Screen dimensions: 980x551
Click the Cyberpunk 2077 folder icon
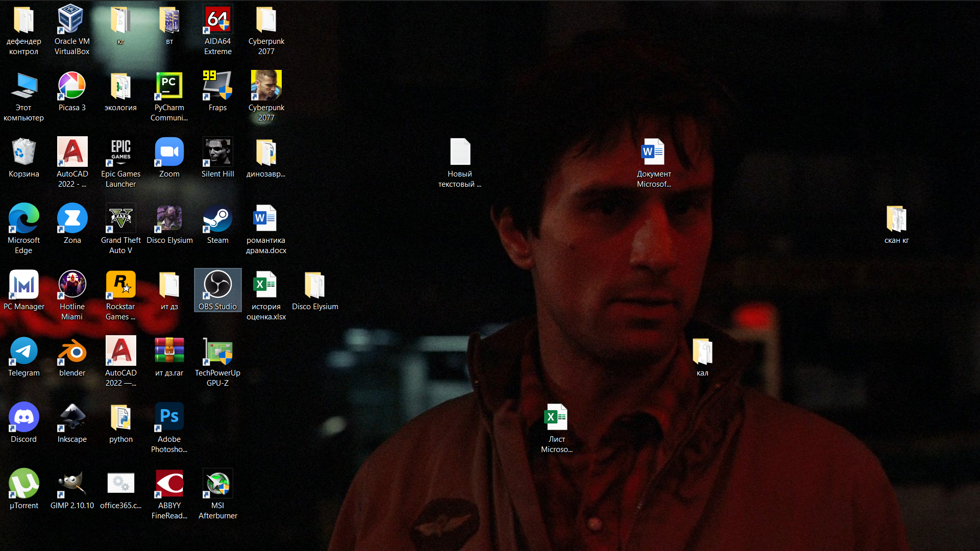click(266, 30)
